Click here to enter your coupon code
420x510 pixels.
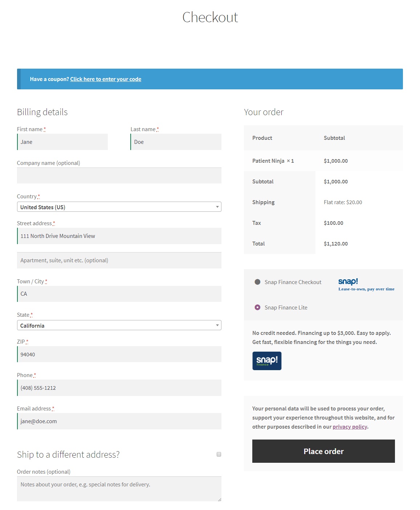[x=106, y=79]
